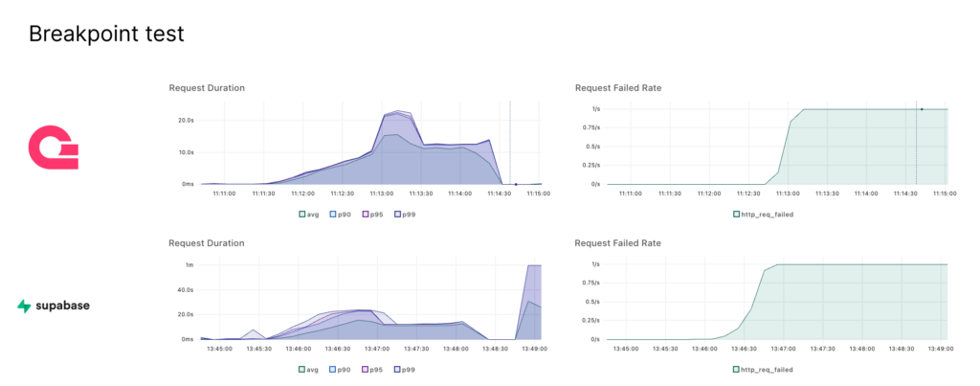
Task: Click the Breakpoint test heading
Action: (106, 34)
